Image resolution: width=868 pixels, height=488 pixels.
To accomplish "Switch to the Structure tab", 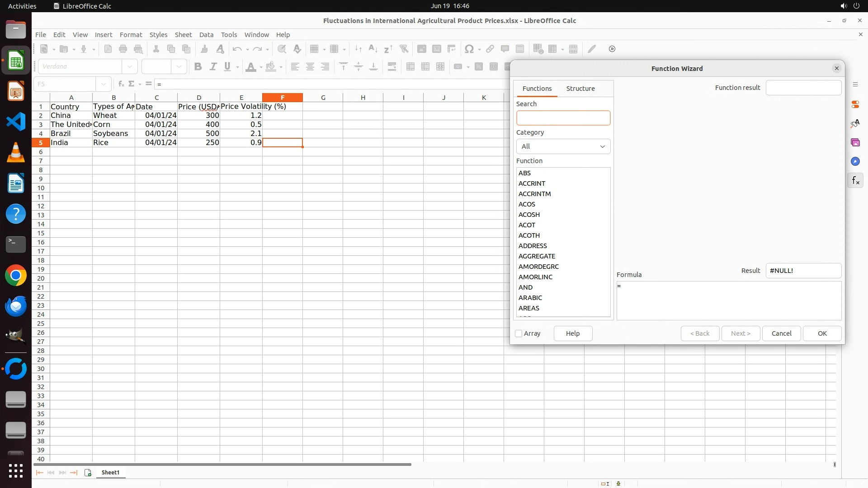I will (580, 89).
